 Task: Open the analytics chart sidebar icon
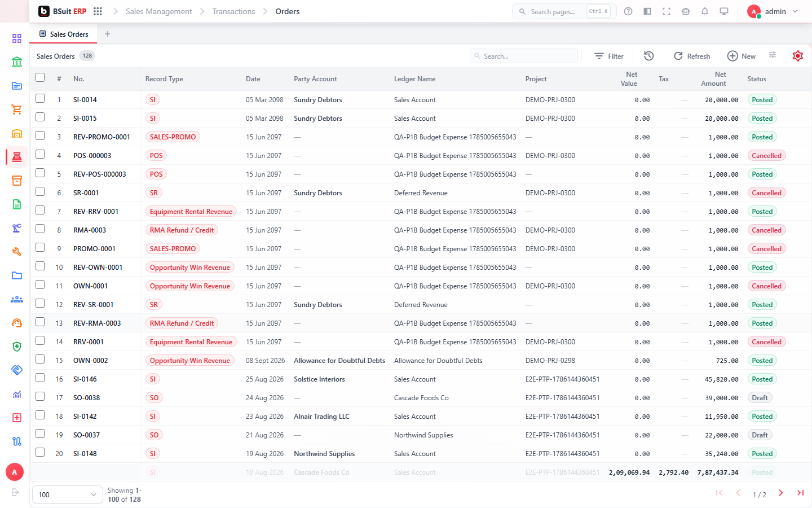[17, 394]
